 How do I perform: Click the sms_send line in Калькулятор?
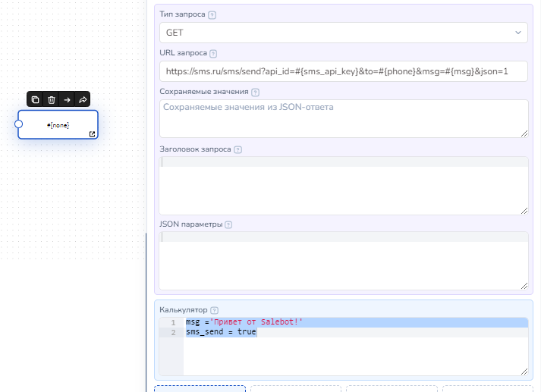pos(222,332)
